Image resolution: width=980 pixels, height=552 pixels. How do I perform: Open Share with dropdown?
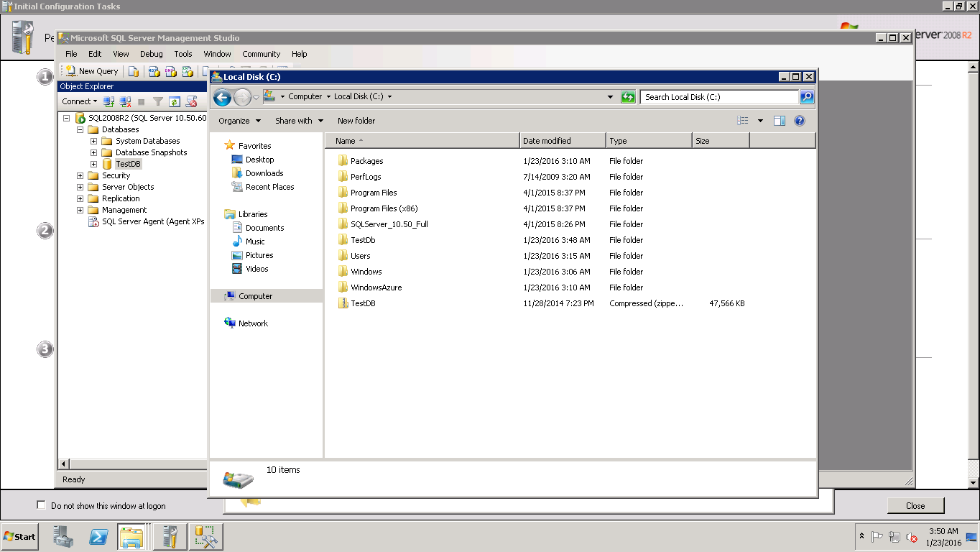click(299, 121)
